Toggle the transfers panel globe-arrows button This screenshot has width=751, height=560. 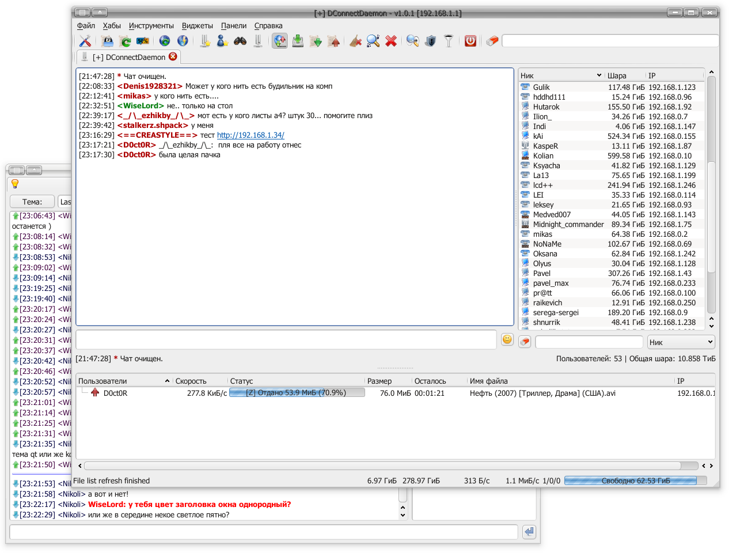click(x=280, y=41)
